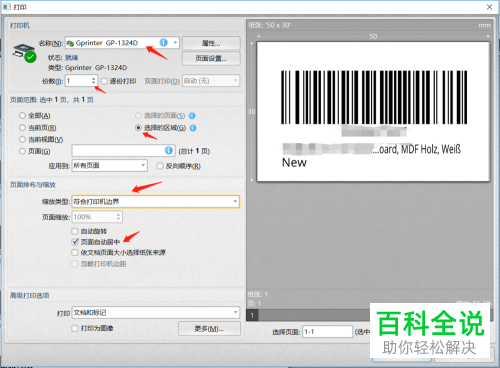The width and height of the screenshot is (500, 368).
Task: Close the 打印 dialog window
Action: [489, 7]
